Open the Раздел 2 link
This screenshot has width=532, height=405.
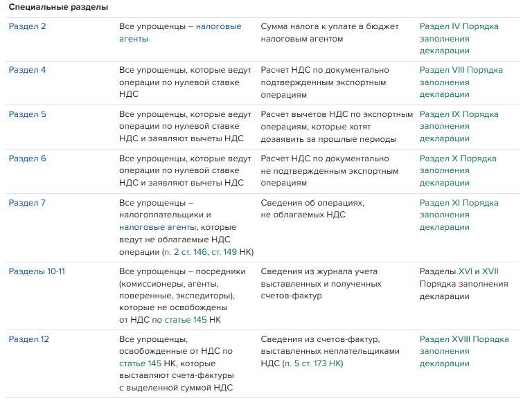click(x=27, y=26)
